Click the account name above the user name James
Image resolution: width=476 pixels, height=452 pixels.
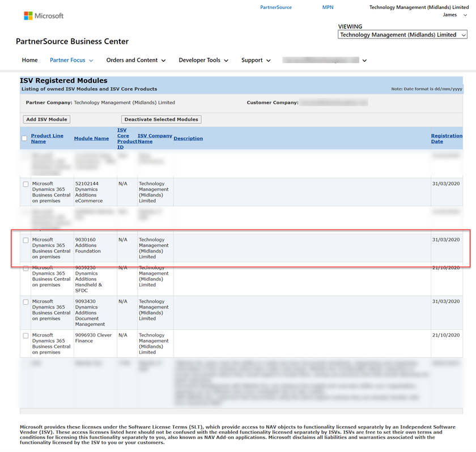(419, 7)
